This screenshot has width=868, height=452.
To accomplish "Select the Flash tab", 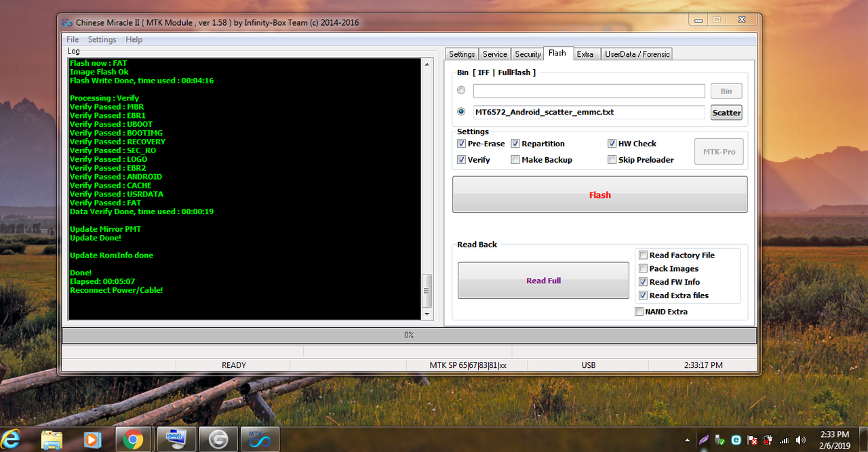I will point(557,53).
